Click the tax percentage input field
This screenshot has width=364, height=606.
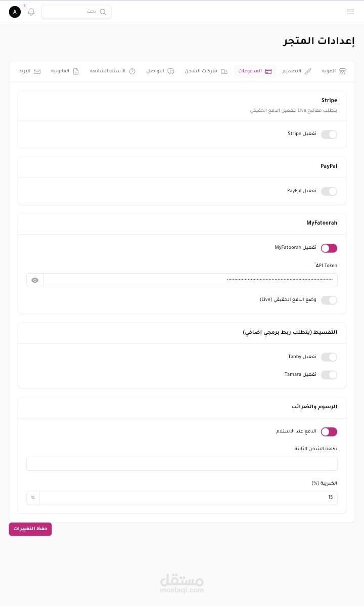click(x=188, y=498)
